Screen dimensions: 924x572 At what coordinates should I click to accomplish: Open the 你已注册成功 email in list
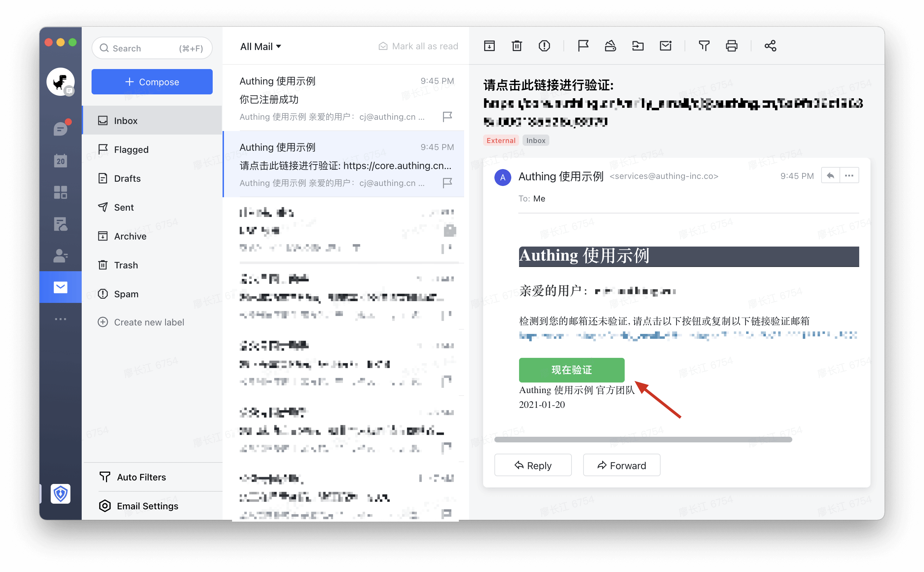tap(343, 98)
